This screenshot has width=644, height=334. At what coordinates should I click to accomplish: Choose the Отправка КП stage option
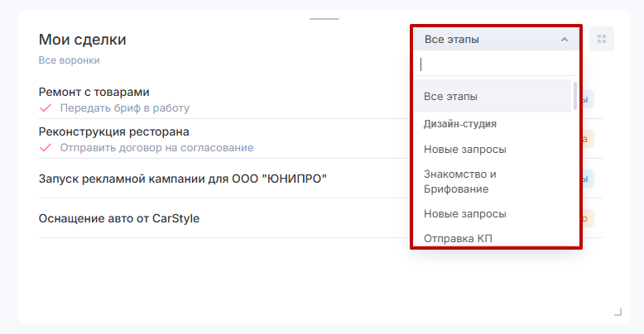[459, 239]
